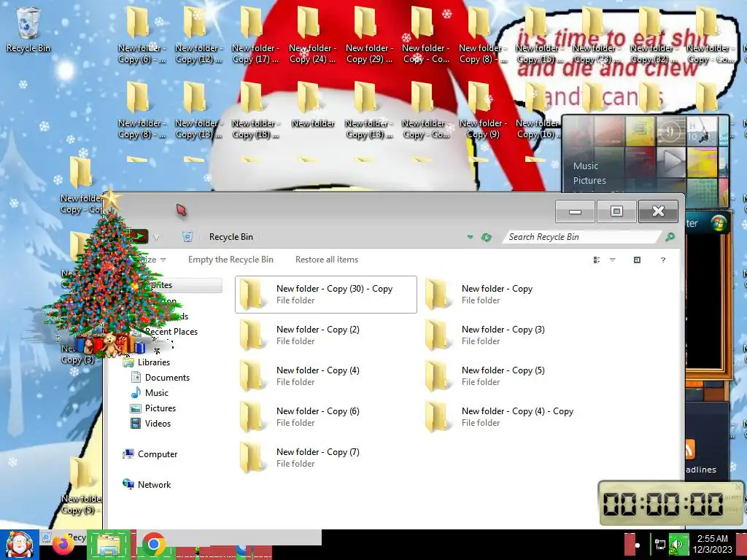Select desktop folder New folder - Copy (16)
Screen dimensions: 747x560
point(538,111)
